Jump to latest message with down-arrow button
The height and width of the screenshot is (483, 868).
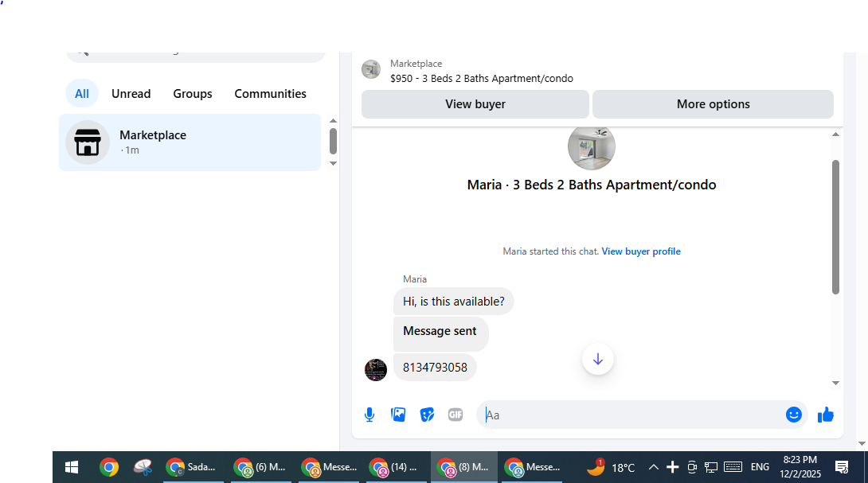[598, 359]
